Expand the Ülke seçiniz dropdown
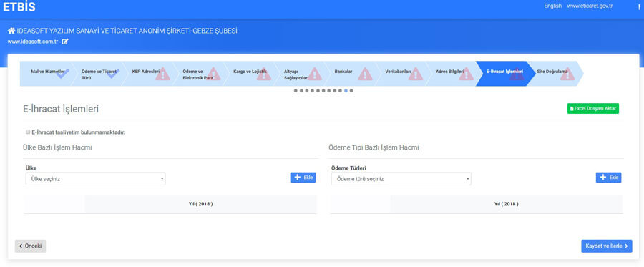Image resolution: width=644 pixels, height=267 pixels. [x=96, y=179]
